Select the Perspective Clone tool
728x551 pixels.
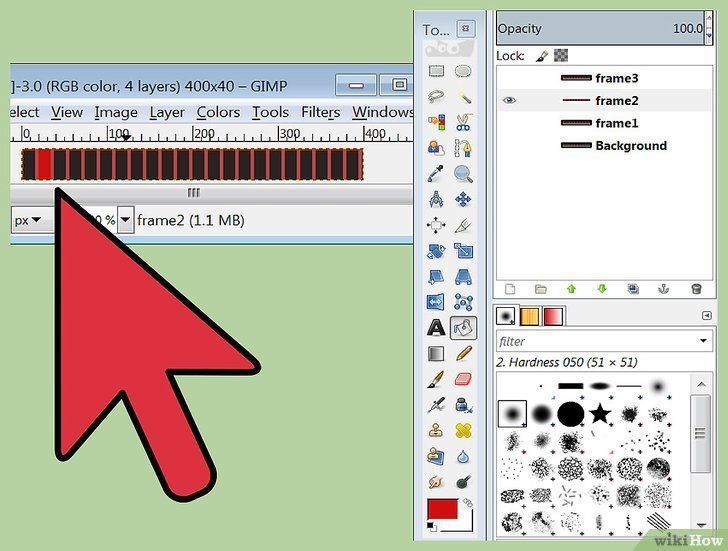[436, 457]
